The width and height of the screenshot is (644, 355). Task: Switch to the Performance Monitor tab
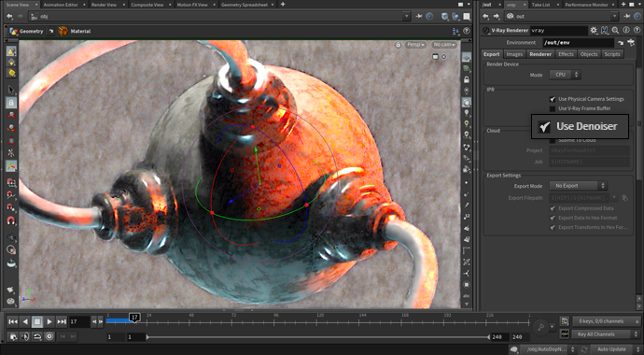tap(586, 5)
